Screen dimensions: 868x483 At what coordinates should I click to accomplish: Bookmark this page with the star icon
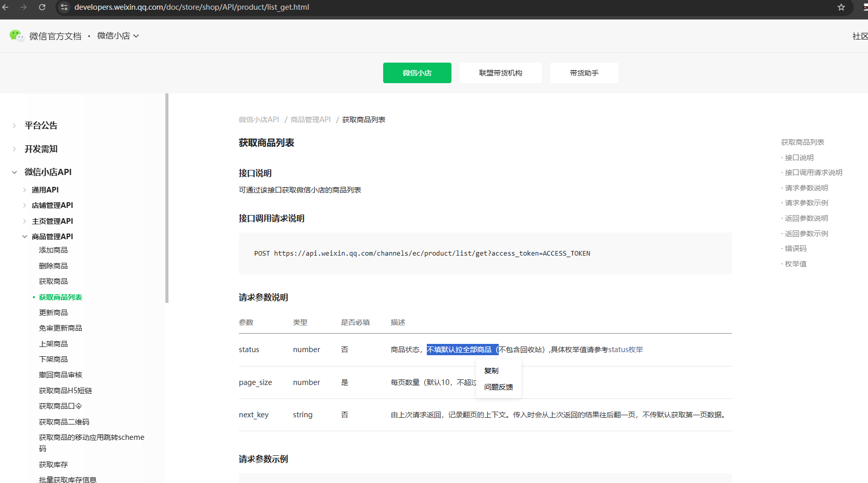click(841, 7)
